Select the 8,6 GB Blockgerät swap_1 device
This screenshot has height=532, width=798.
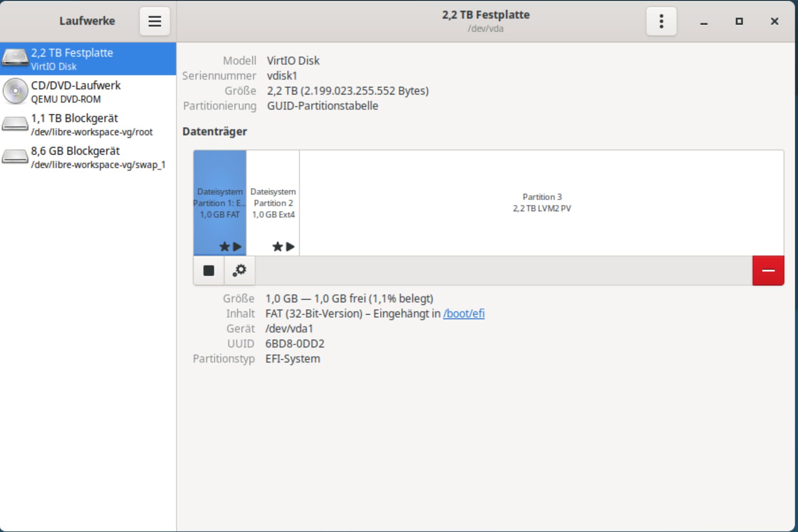coord(88,157)
